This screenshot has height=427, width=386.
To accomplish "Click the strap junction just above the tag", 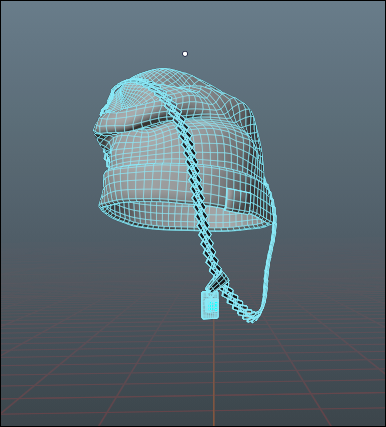I will pos(218,282).
